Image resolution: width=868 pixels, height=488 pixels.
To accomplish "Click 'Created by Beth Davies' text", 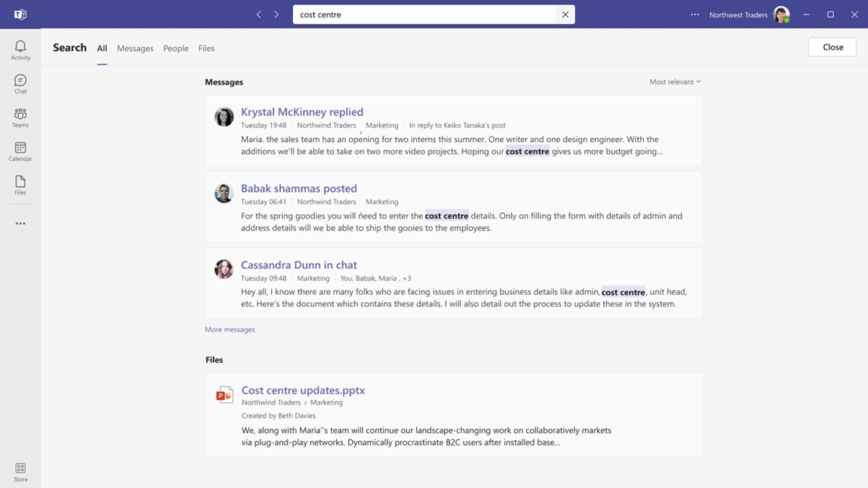I will 279,416.
